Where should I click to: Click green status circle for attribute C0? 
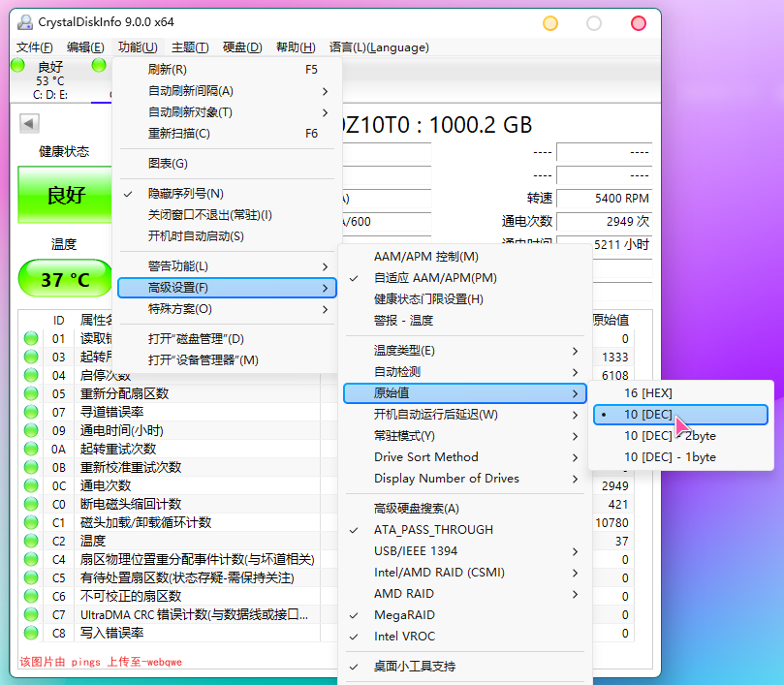(x=31, y=504)
